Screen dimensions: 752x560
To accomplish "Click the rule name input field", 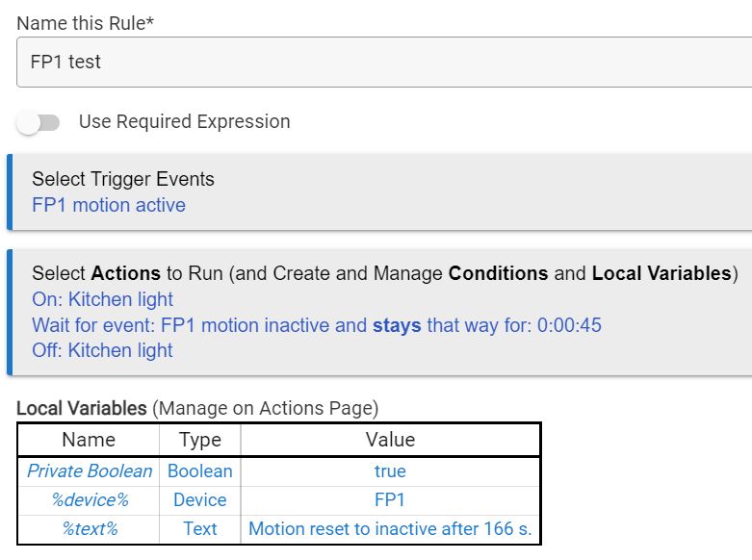I will point(383,63).
